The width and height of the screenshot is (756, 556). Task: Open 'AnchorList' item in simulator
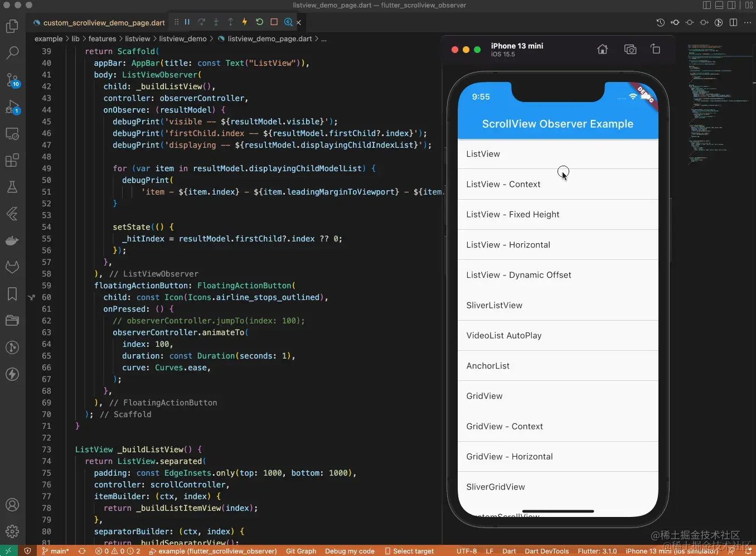pos(558,366)
